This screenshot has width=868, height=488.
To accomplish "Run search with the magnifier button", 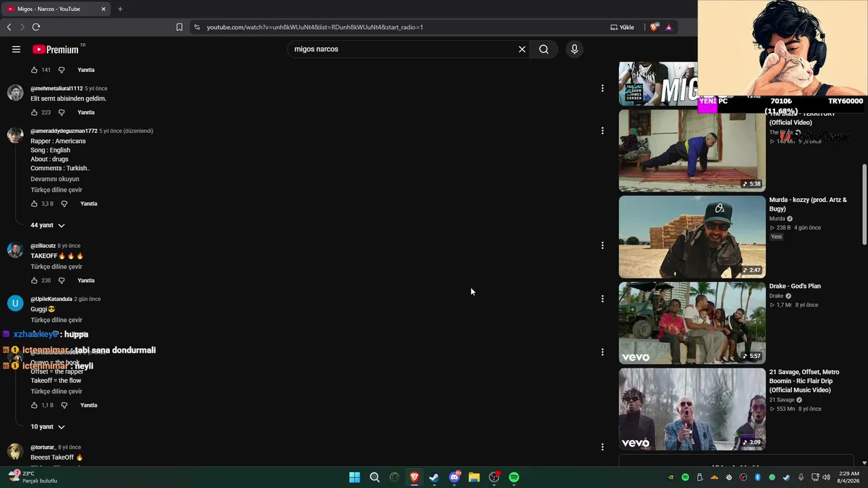I will [x=544, y=49].
